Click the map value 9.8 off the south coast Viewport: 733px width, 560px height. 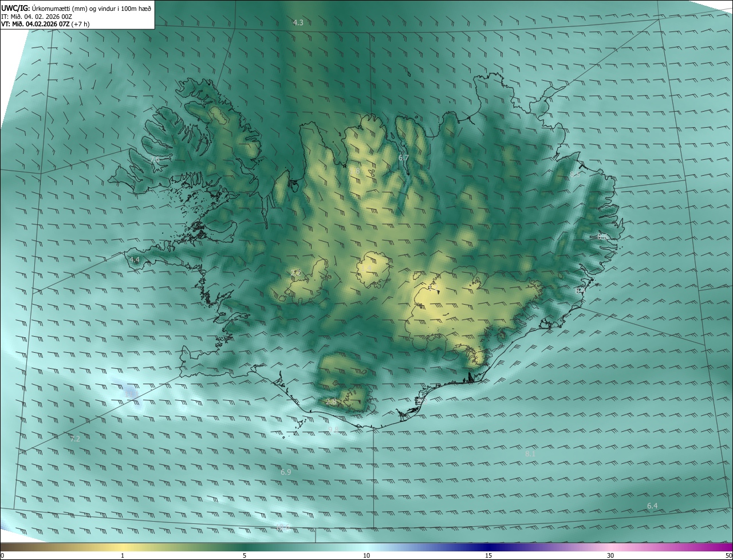tap(333, 429)
